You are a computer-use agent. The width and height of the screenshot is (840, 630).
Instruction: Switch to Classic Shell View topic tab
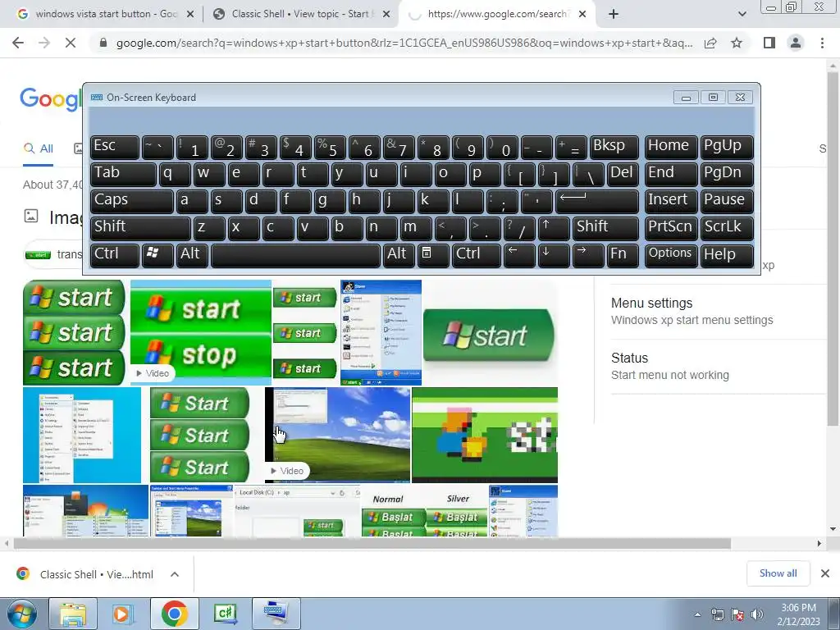[x=301, y=14]
